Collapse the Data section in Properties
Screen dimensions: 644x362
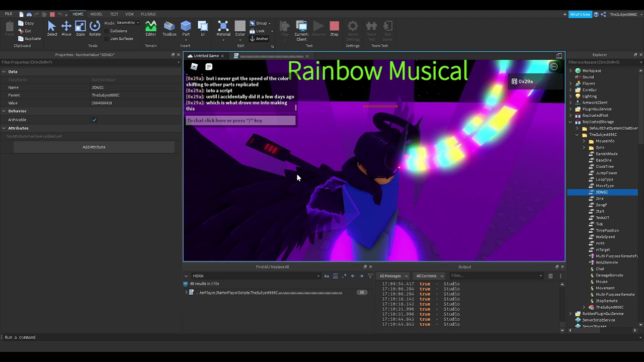(x=4, y=72)
